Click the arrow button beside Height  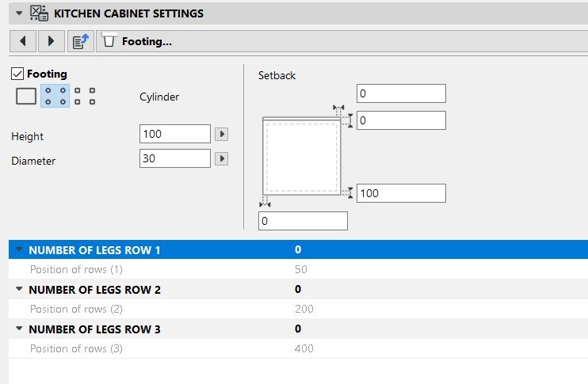222,134
